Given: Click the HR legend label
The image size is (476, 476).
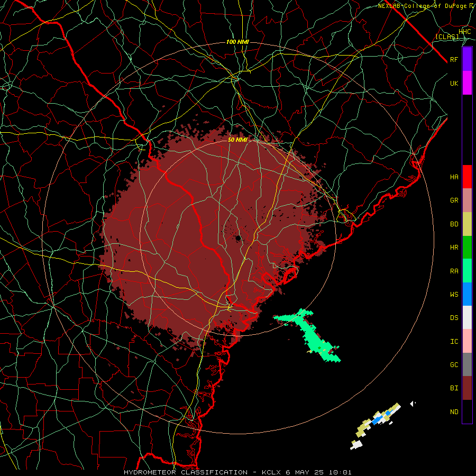Looking at the screenshot, I should [454, 248].
